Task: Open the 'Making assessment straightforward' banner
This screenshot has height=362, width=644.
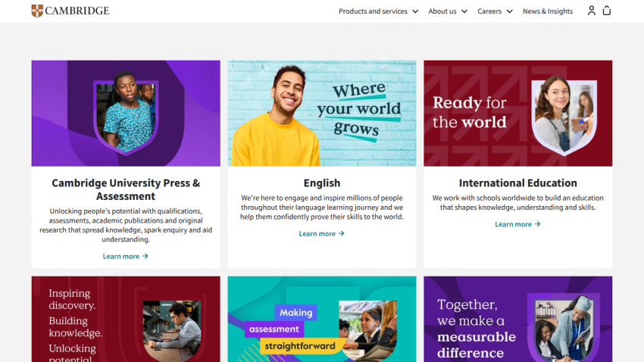Action: [x=322, y=319]
